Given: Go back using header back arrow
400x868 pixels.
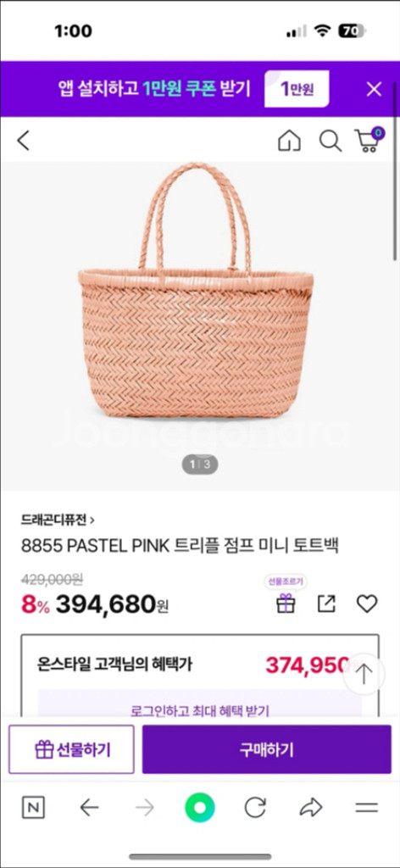Looking at the screenshot, I should (x=23, y=141).
